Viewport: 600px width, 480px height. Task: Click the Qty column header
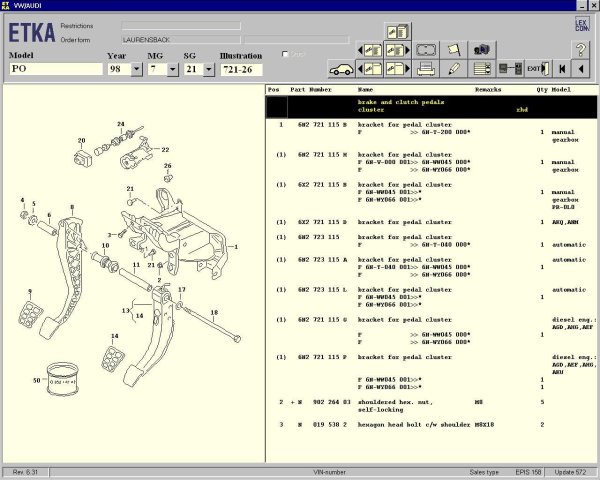541,90
